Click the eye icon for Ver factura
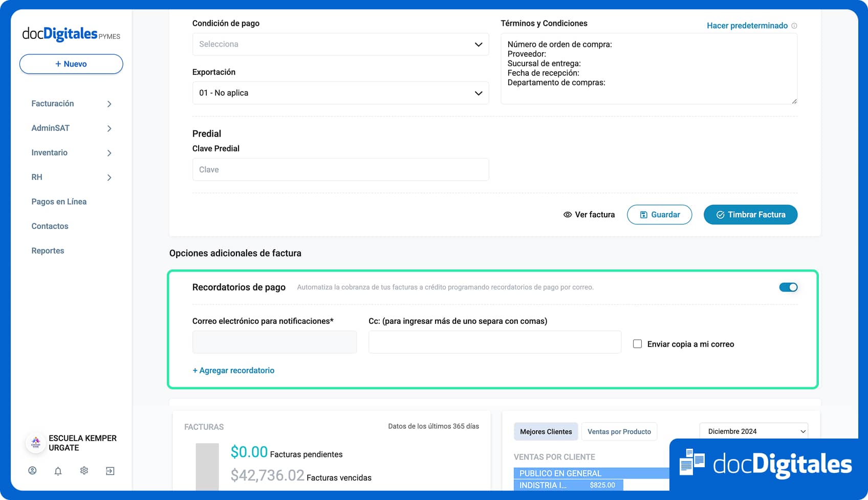Screen dimensions: 868x500 point(567,215)
